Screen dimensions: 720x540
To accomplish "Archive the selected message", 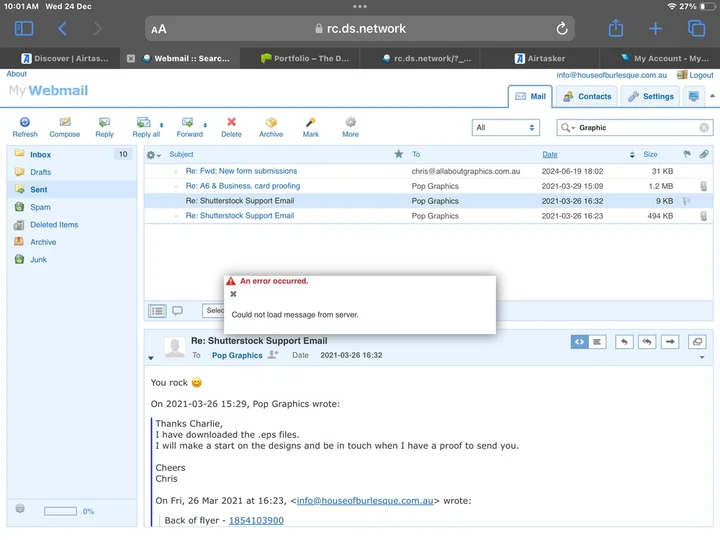I will pos(271,127).
